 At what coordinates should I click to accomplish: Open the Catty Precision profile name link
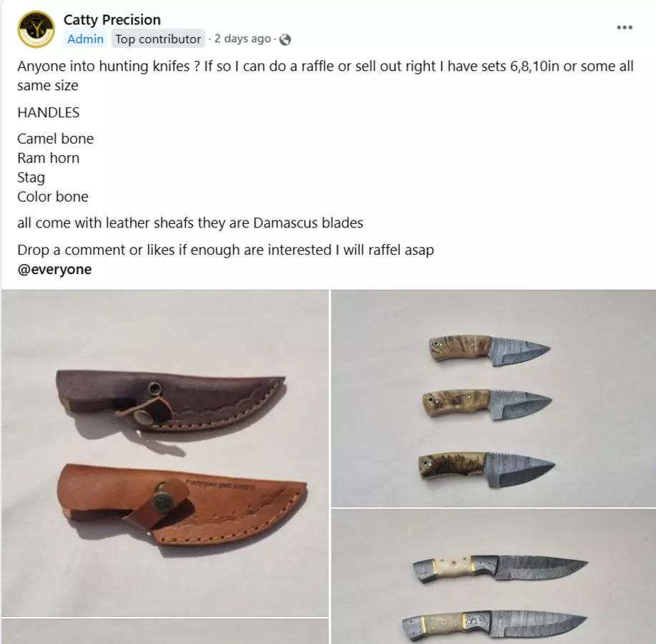(x=112, y=19)
